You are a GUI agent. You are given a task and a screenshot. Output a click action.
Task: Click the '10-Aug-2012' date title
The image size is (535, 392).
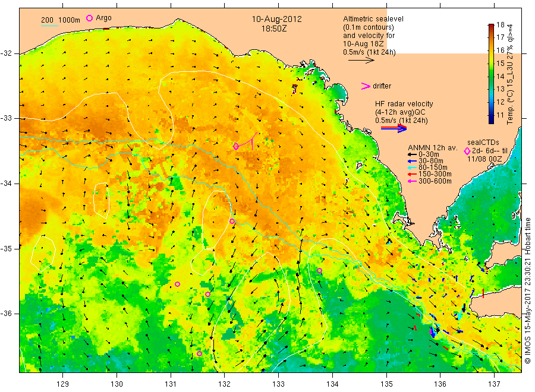tap(276, 19)
